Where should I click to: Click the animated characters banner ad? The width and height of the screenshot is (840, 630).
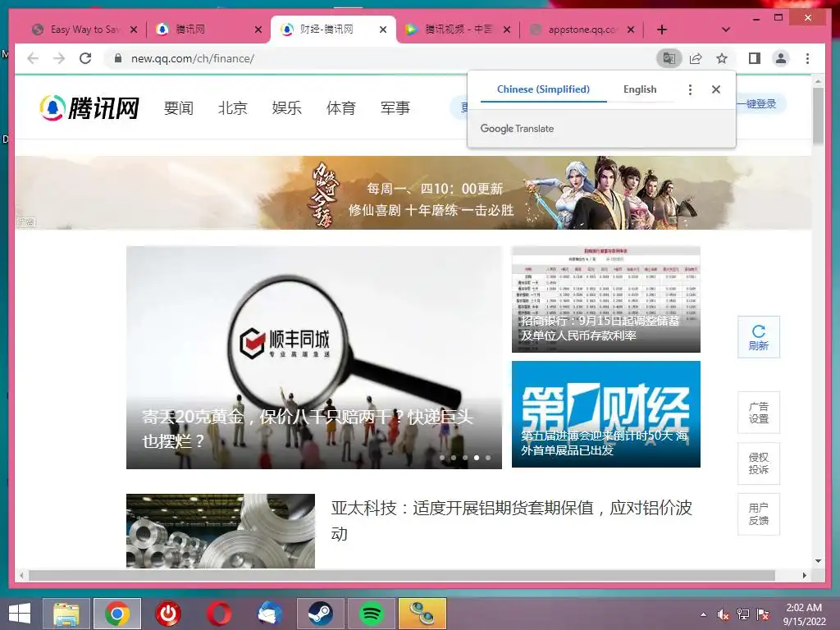[x=413, y=193]
